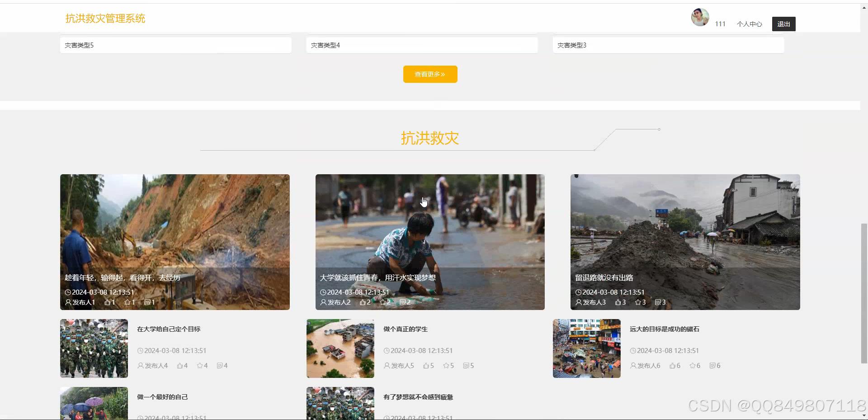
Task: Click like icon on 发布人3 card
Action: coord(618,302)
